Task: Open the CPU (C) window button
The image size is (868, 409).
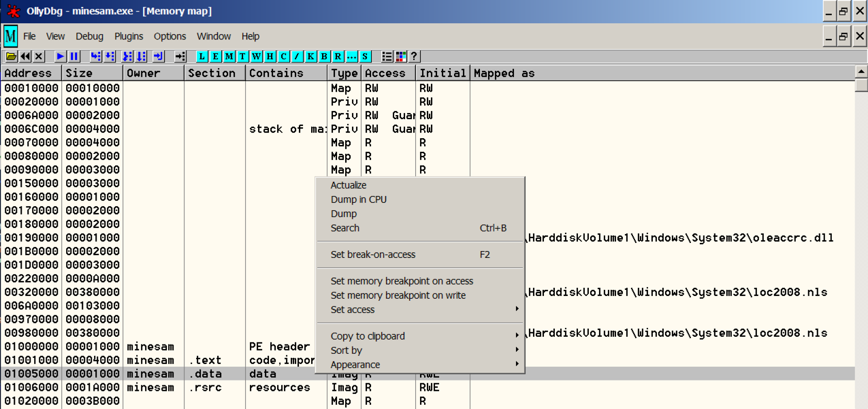Action: (x=284, y=56)
